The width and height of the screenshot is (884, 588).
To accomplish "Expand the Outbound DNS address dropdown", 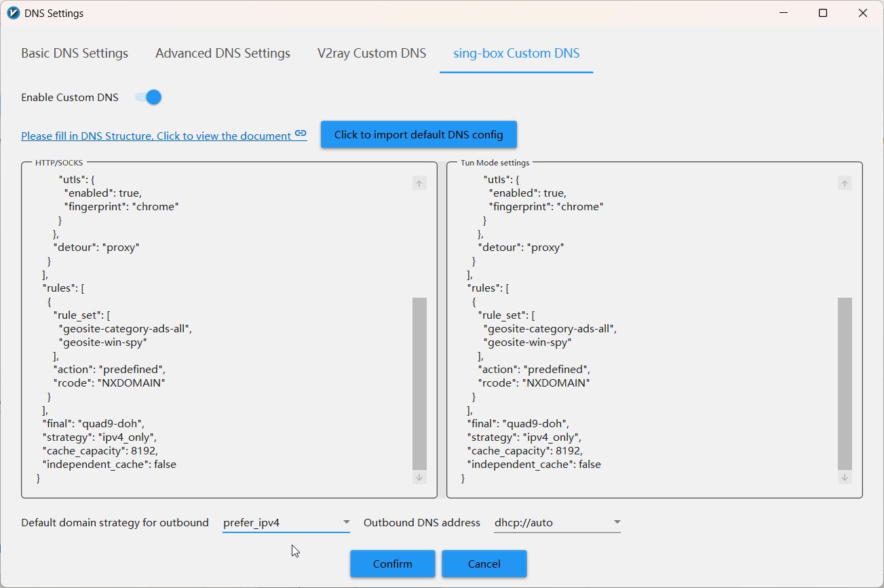I will 557,522.
